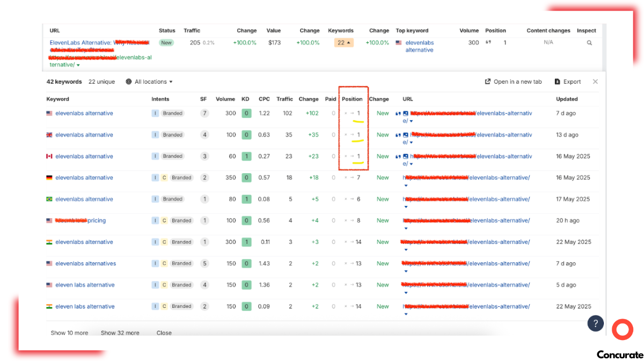Open the Inspect magnifier icon for the top URL
Image resolution: width=644 pixels, height=362 pixels.
click(x=589, y=43)
